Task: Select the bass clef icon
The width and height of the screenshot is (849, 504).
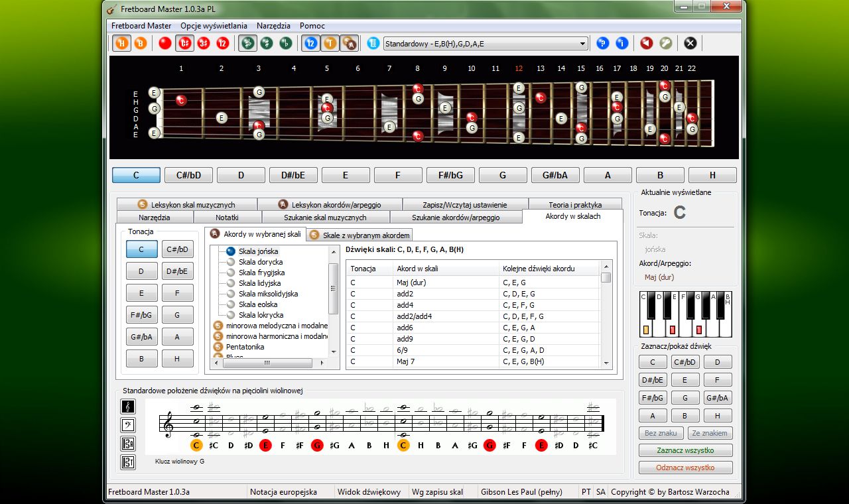Action: (128, 425)
